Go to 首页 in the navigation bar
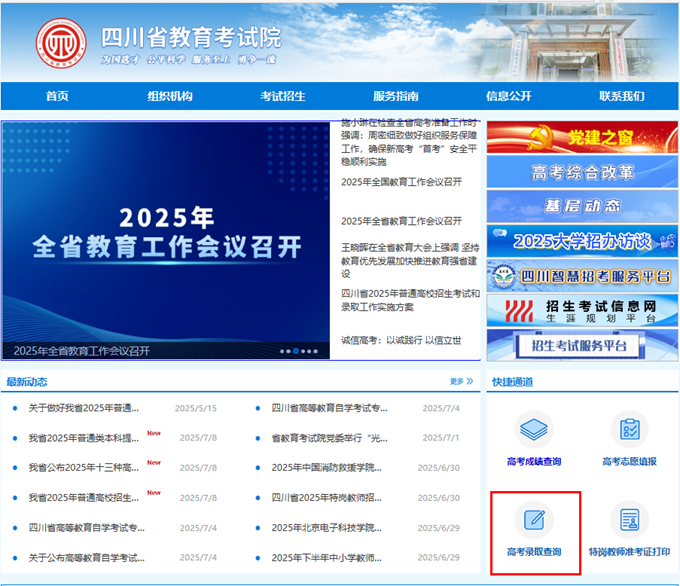The width and height of the screenshot is (680, 586). tap(57, 96)
